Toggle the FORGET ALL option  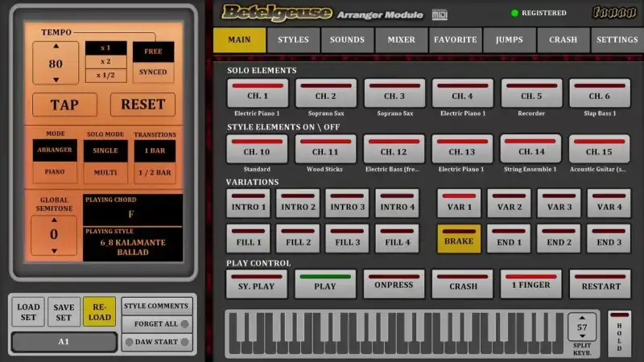(x=156, y=324)
